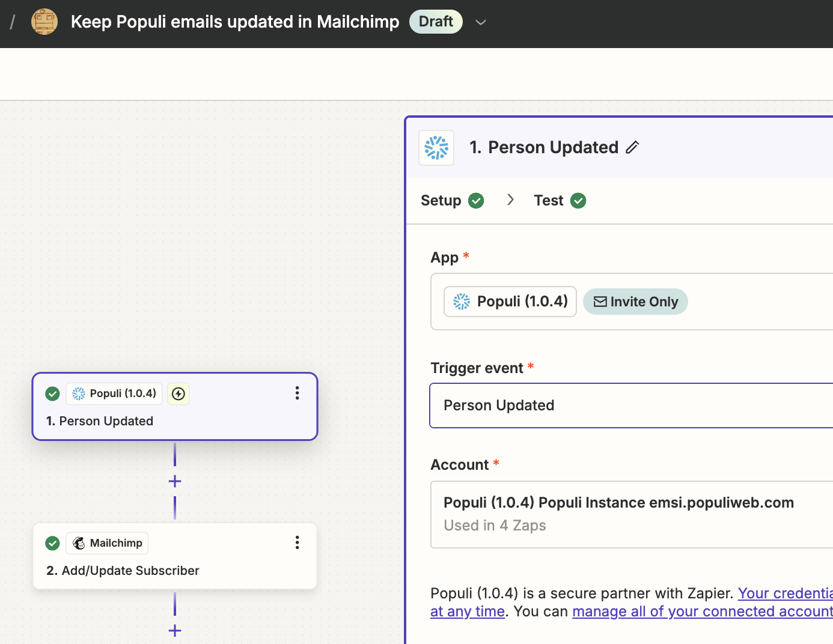The image size is (833, 644).
Task: Open the Account selection field
Action: (x=632, y=514)
